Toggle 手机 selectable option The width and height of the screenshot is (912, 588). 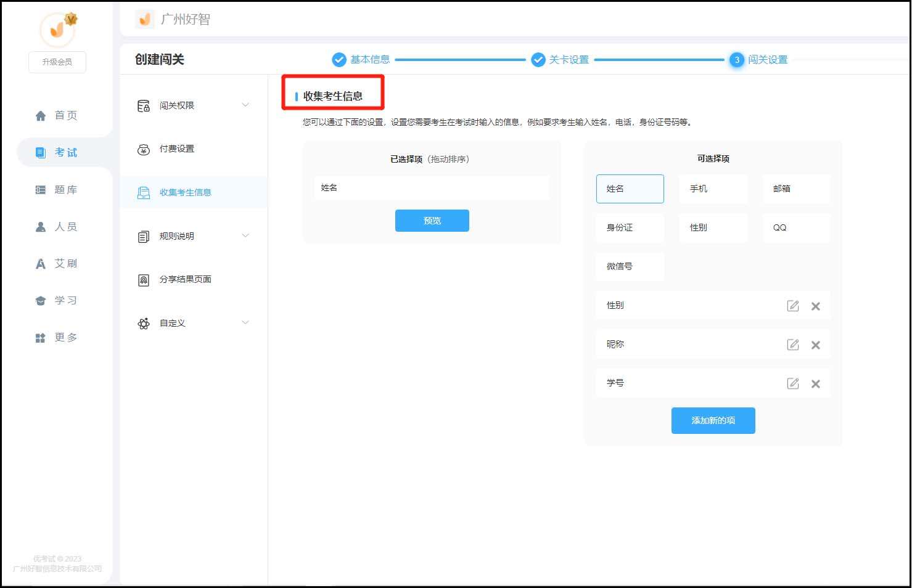pos(713,189)
